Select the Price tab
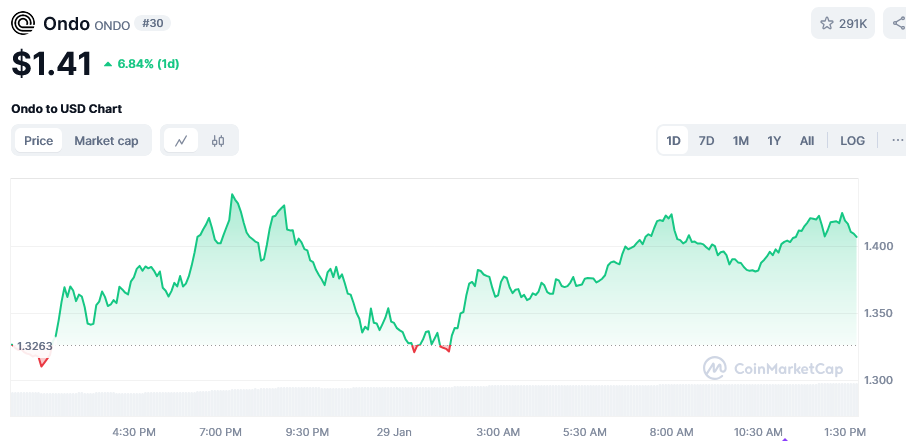This screenshot has height=441, width=906. pos(38,140)
